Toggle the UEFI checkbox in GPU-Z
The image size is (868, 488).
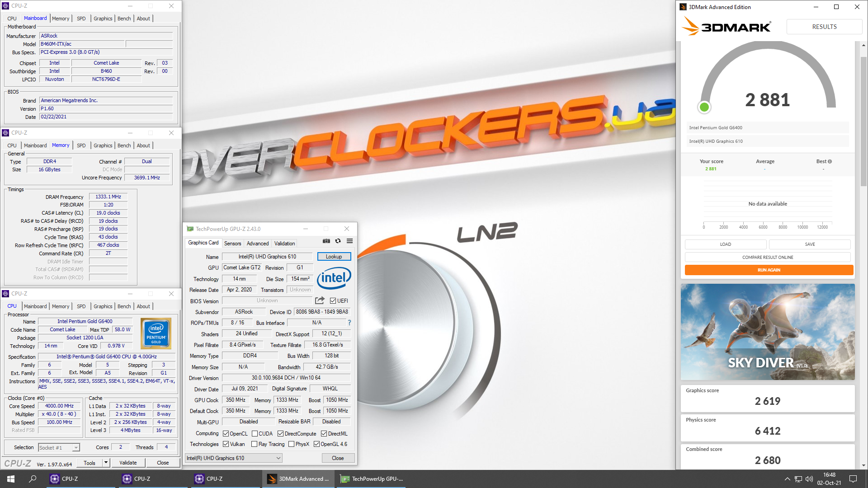333,301
